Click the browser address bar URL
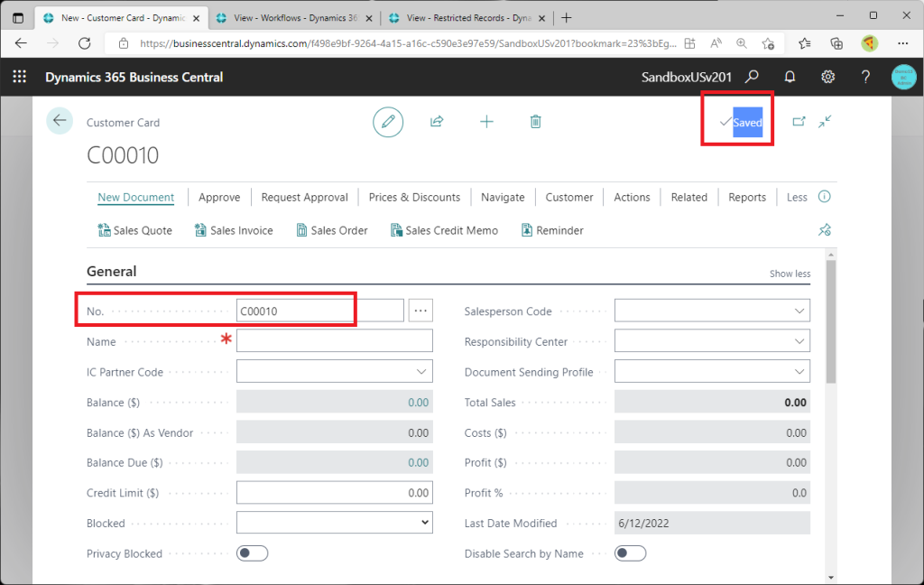The height and width of the screenshot is (585, 924). 408,43
